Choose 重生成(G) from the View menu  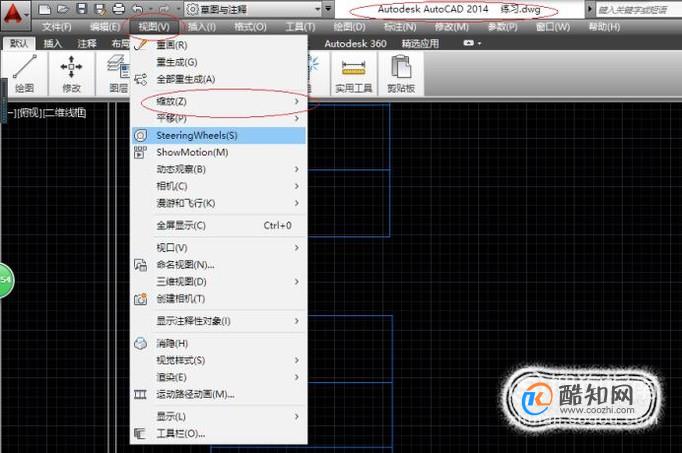click(219, 62)
